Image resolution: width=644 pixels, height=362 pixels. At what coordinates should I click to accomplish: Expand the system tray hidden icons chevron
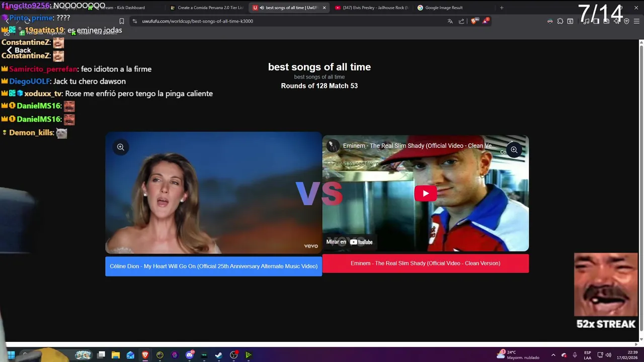click(553, 355)
